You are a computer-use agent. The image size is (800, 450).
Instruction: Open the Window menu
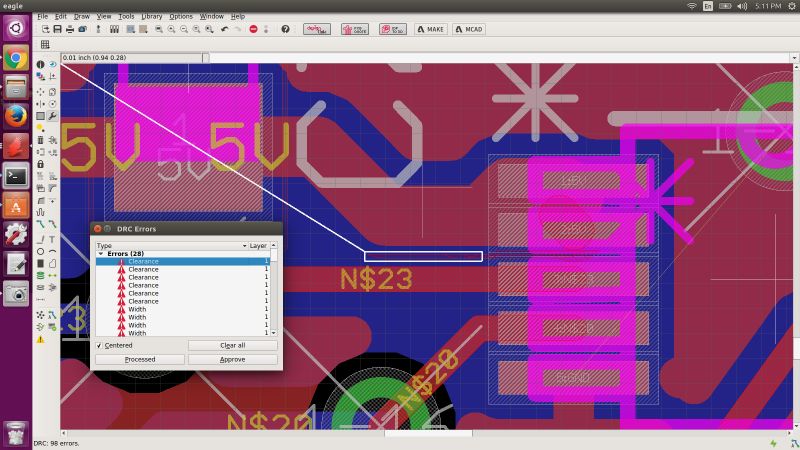[211, 16]
